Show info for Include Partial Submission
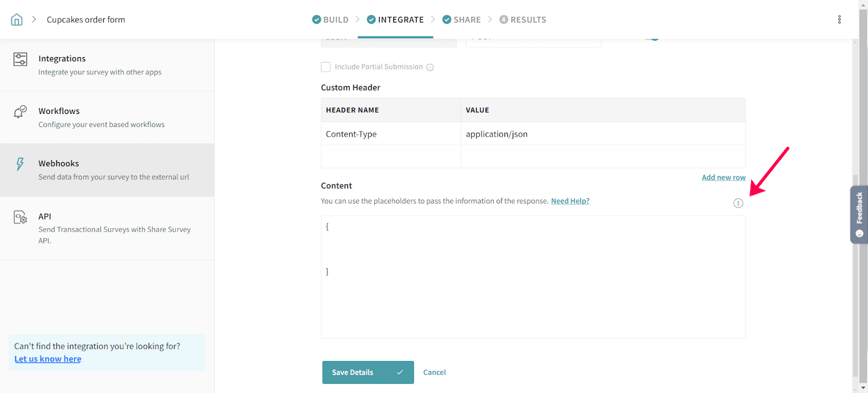This screenshot has height=393, width=868. click(430, 67)
